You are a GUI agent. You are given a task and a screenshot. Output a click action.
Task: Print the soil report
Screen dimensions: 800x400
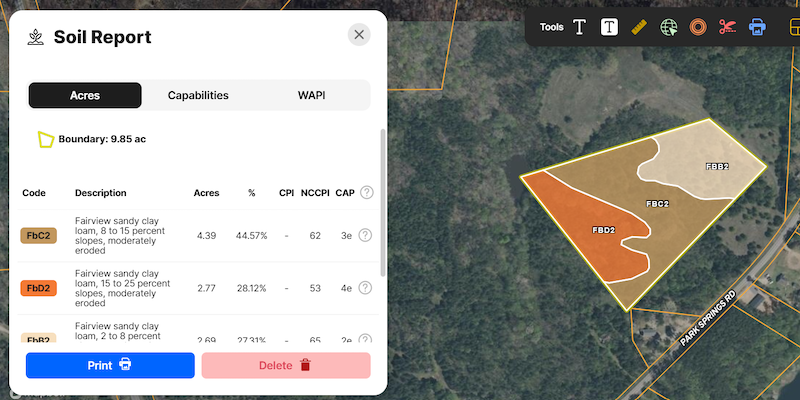[110, 365]
